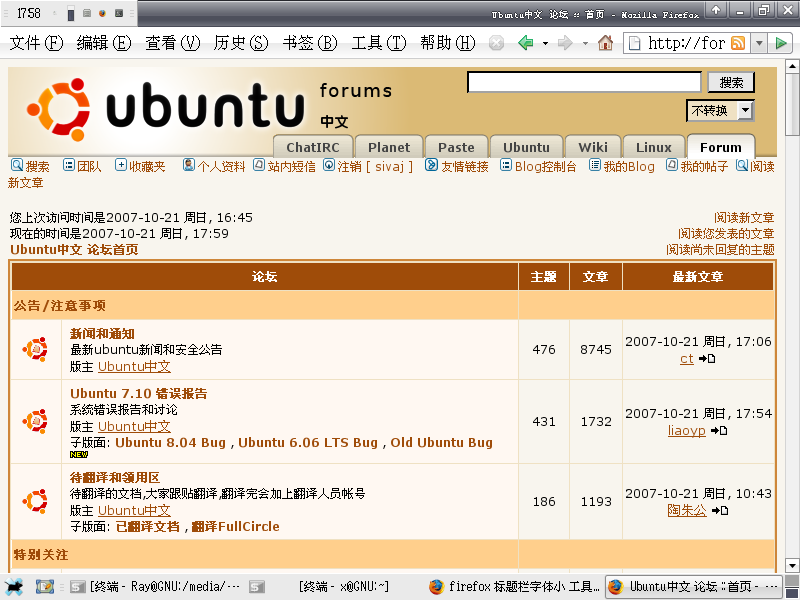Switch to the 终端 - Ray@GNU taskbar window
The width and height of the screenshot is (800, 600).
[x=155, y=587]
